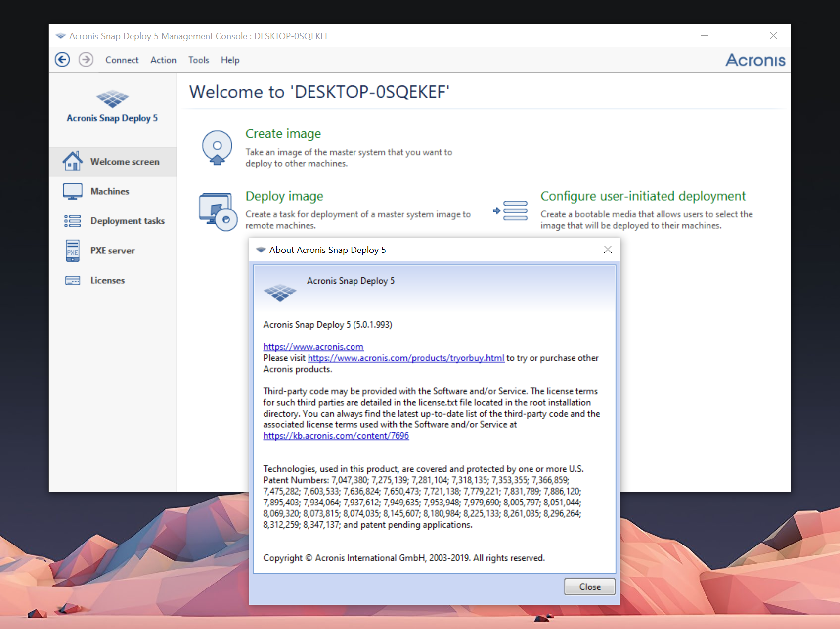Click the copyright notice text
The width and height of the screenshot is (840, 629).
[404, 558]
